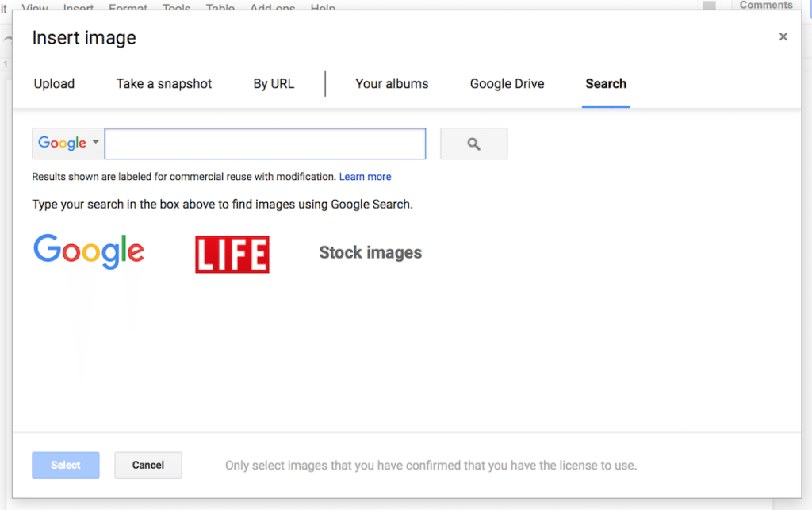The width and height of the screenshot is (812, 510).
Task: Close the Insert image dialog
Action: coord(783,36)
